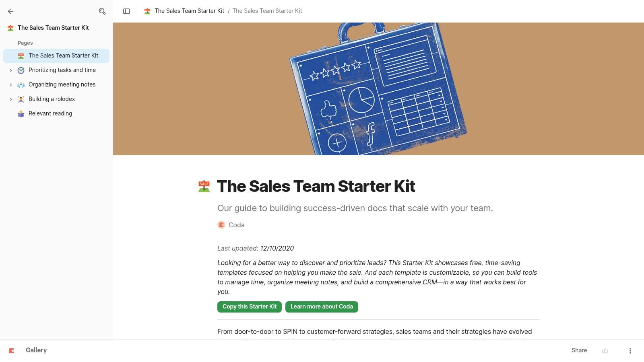Click the Coda author avatar icon
The height and width of the screenshot is (362, 644).
221,225
